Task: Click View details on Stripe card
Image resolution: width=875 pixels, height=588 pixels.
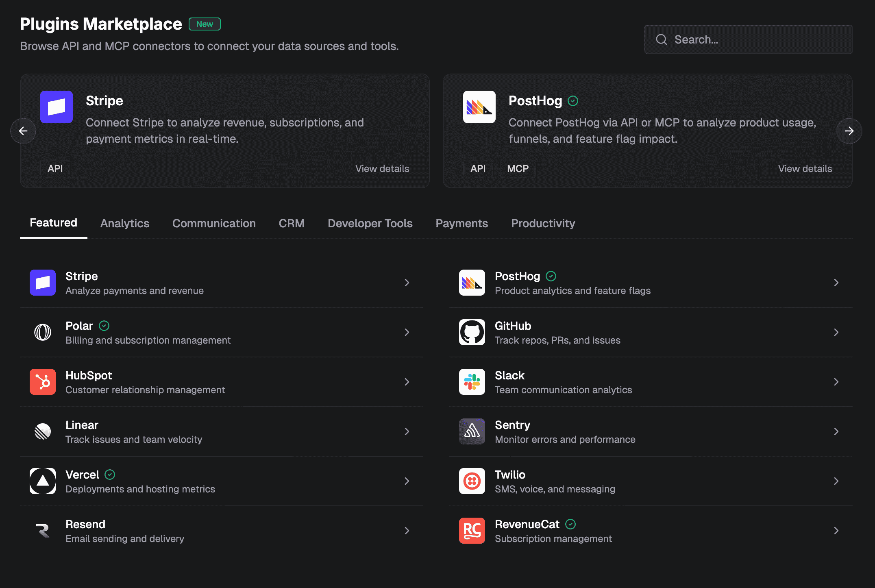Action: click(382, 169)
